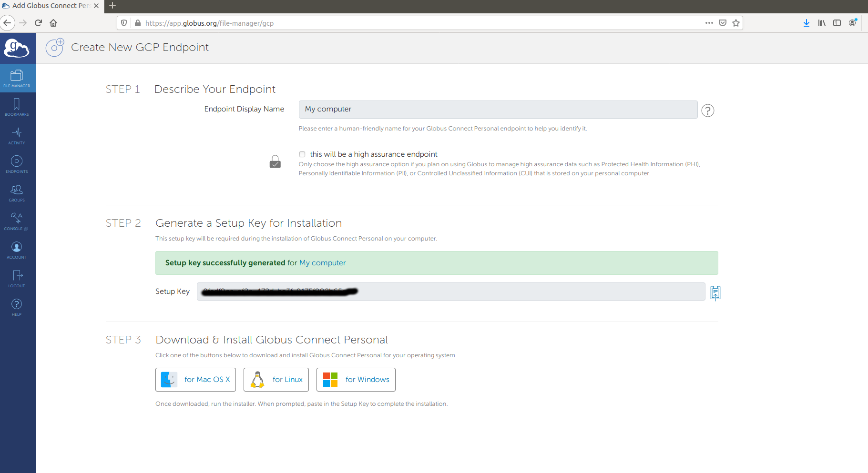Download the Windows installer
868x473 pixels.
[x=356, y=379]
